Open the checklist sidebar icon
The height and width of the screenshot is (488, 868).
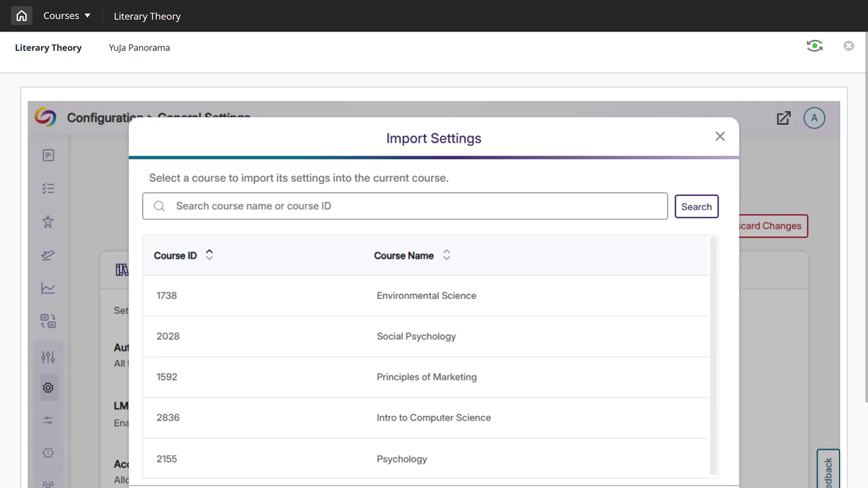pyautogui.click(x=48, y=189)
